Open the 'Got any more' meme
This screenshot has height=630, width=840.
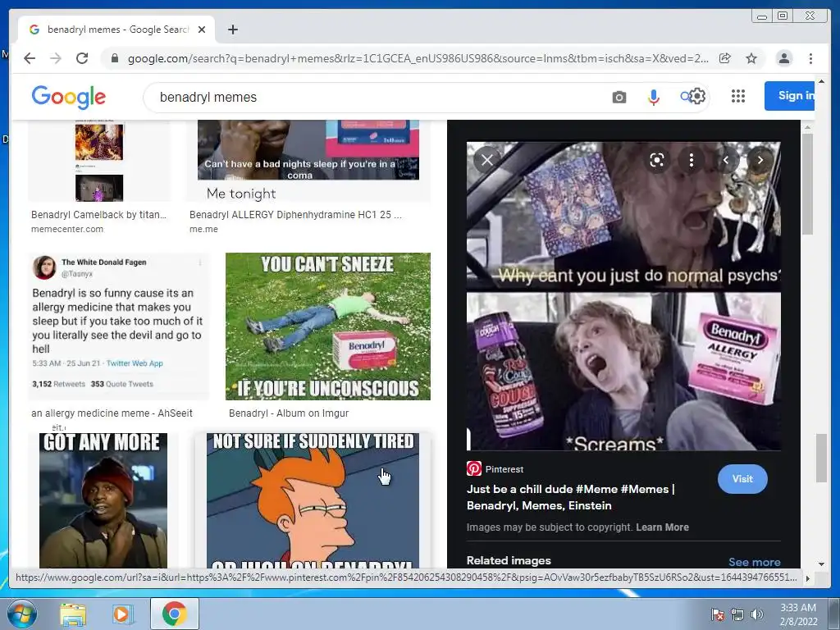(103, 500)
